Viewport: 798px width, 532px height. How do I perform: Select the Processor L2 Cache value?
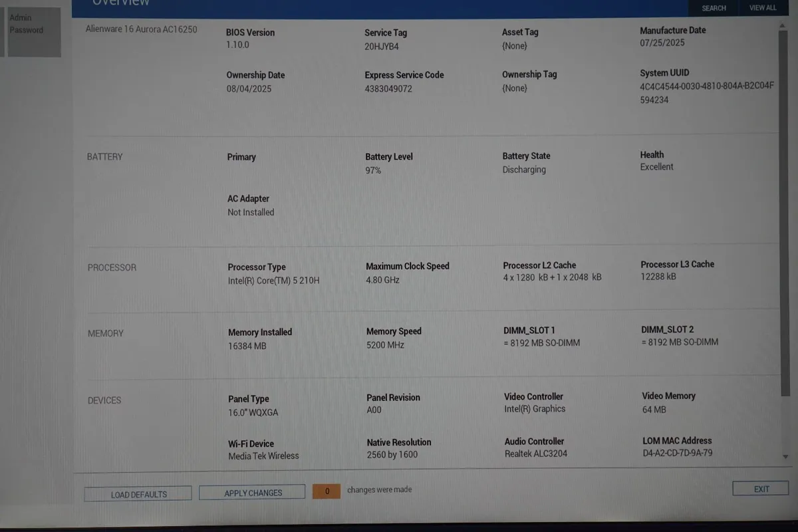(553, 277)
